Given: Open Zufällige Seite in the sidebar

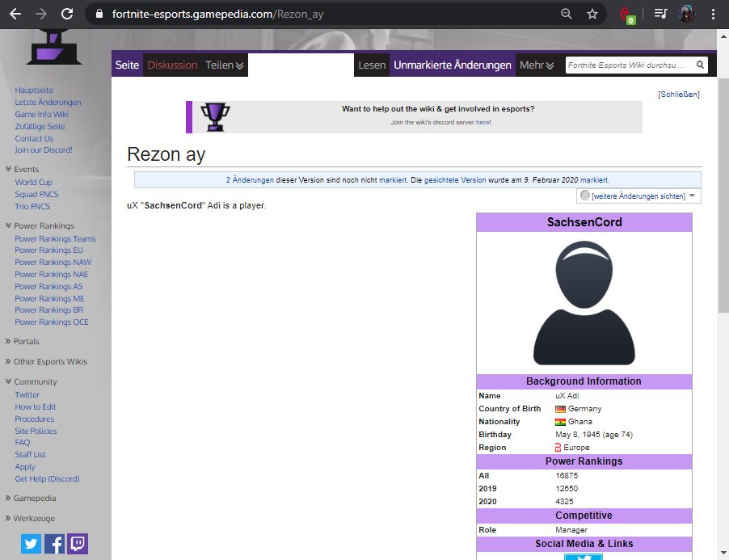Looking at the screenshot, I should tap(40, 126).
